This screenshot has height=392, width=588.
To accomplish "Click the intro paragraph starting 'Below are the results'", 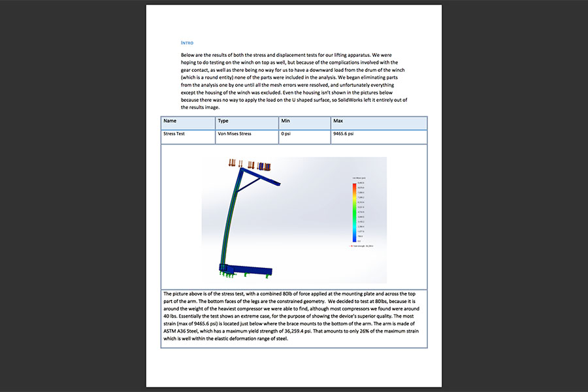I will (294, 81).
